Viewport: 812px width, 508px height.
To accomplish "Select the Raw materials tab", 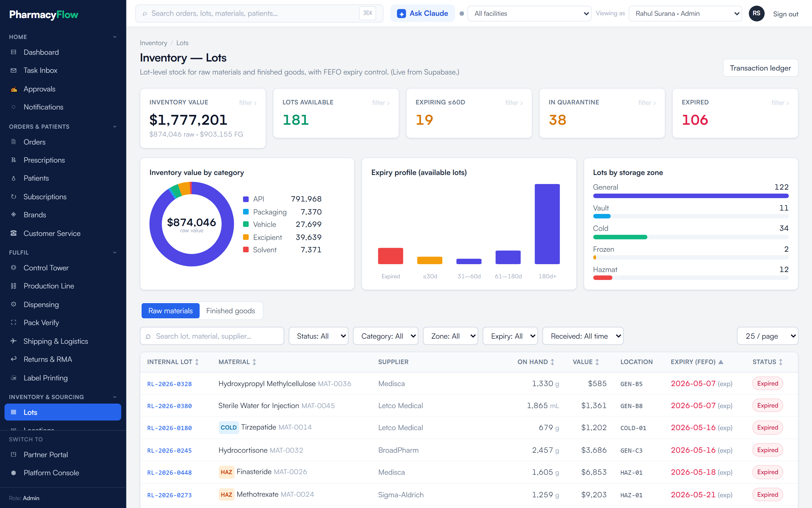I will tap(171, 311).
